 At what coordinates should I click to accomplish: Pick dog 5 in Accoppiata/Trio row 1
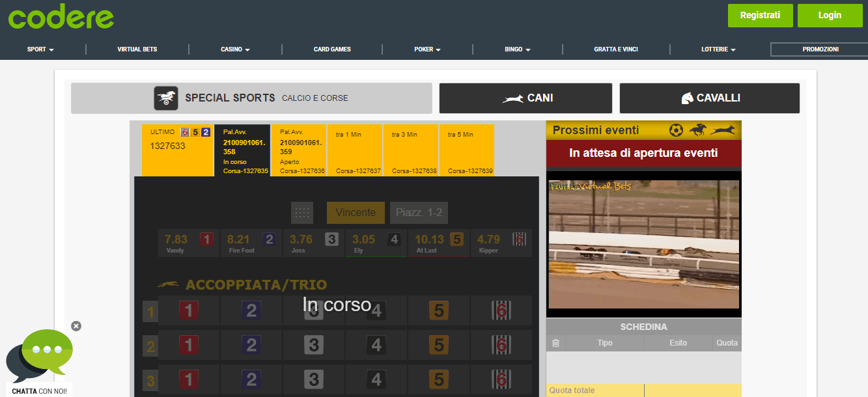[x=439, y=311]
